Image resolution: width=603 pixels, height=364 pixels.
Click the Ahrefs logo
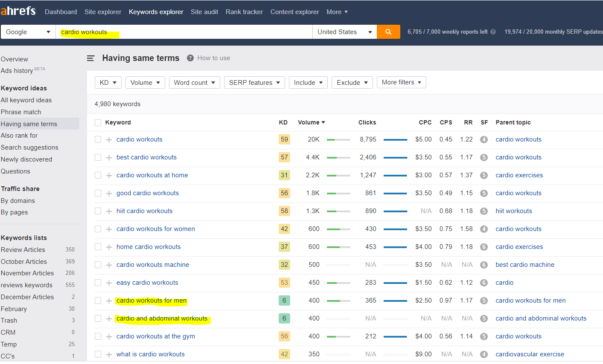click(18, 11)
